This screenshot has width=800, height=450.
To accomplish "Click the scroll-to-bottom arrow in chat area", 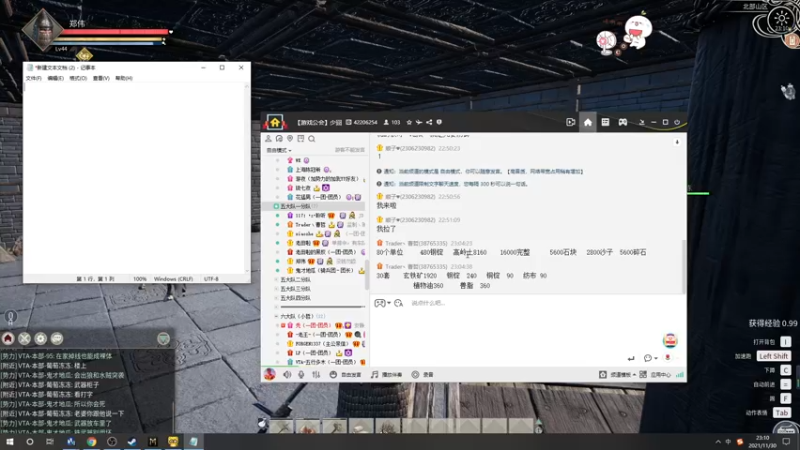I will pos(677,142).
